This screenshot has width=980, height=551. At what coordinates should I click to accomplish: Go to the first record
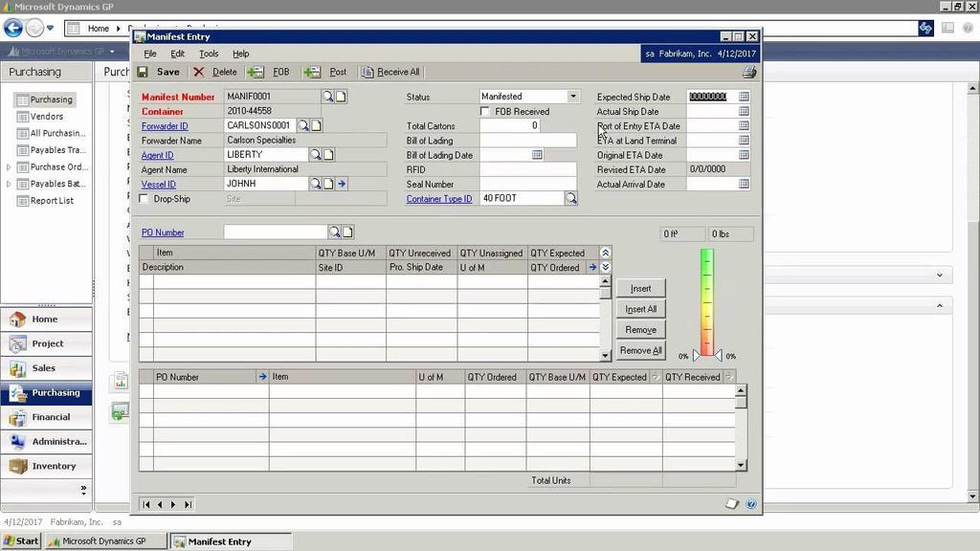click(x=145, y=504)
